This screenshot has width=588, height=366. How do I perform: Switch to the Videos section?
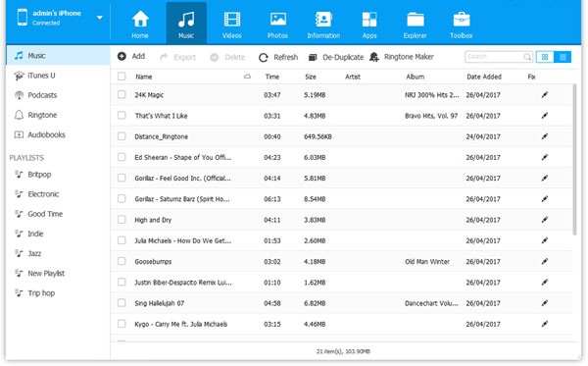231,24
